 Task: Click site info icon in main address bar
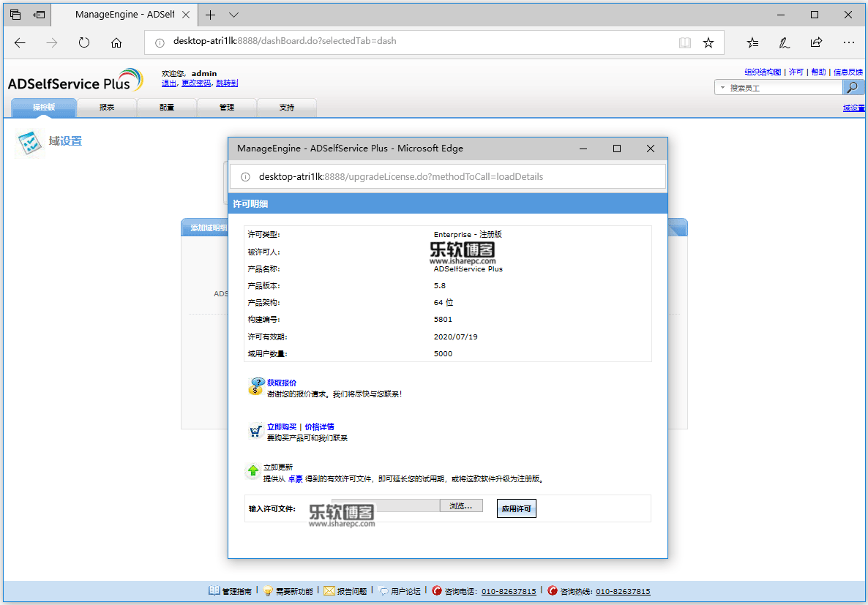click(160, 42)
